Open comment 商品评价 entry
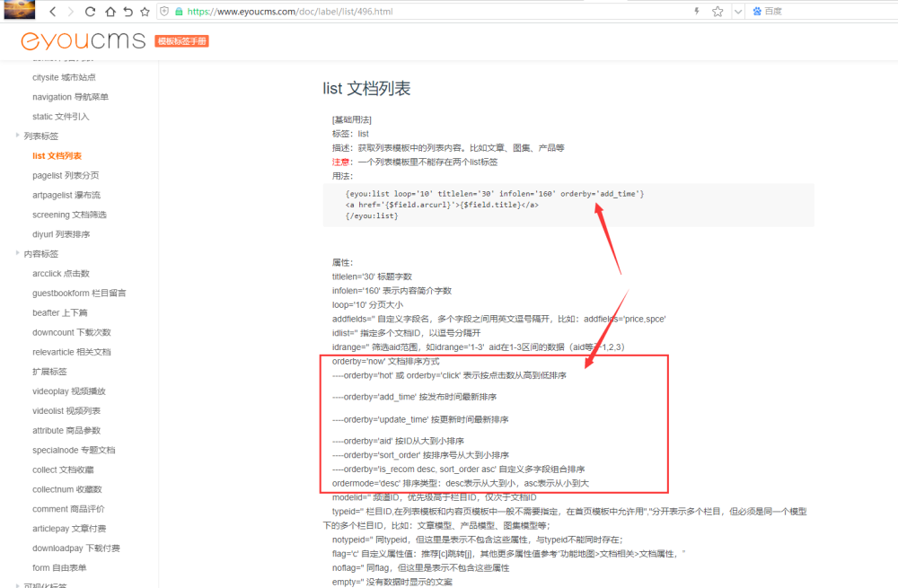Image resolution: width=898 pixels, height=588 pixels. click(x=69, y=508)
